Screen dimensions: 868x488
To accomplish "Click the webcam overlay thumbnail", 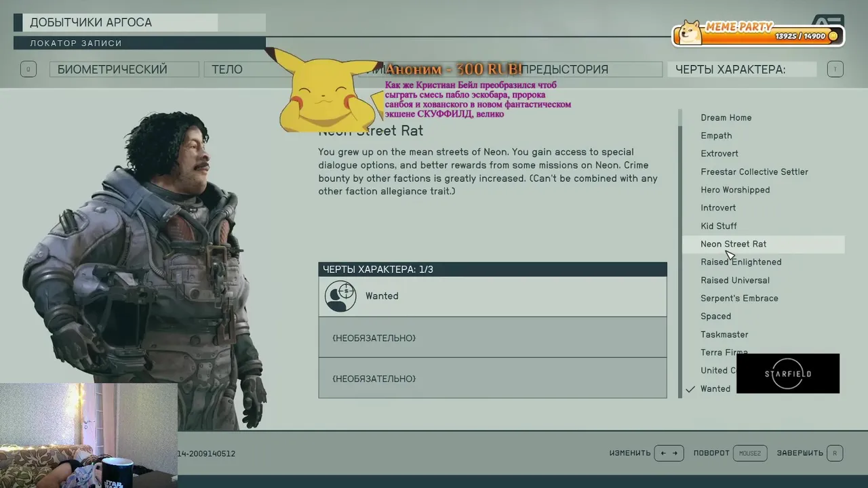I will pos(89,435).
